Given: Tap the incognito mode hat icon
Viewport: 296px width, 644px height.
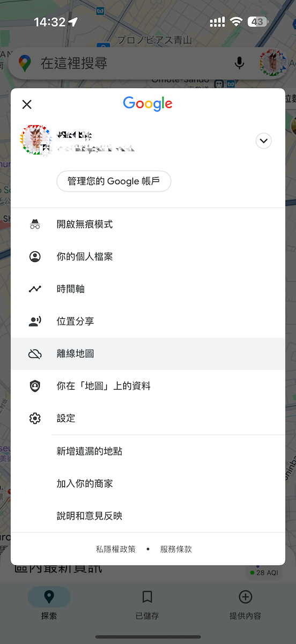Looking at the screenshot, I should coord(35,224).
